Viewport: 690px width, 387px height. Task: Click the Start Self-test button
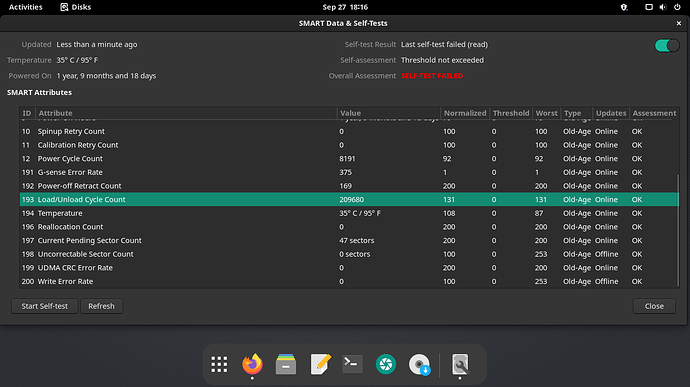(x=44, y=306)
